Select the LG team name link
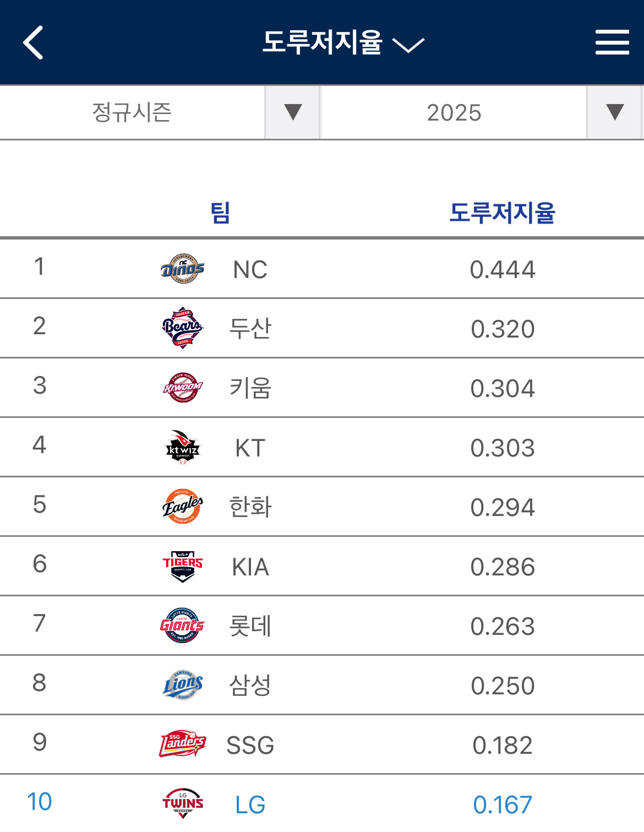 click(x=250, y=804)
